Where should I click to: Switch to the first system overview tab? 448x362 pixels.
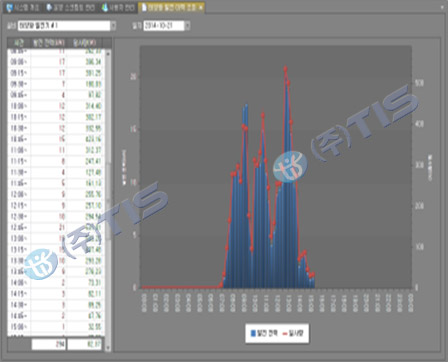23,8
